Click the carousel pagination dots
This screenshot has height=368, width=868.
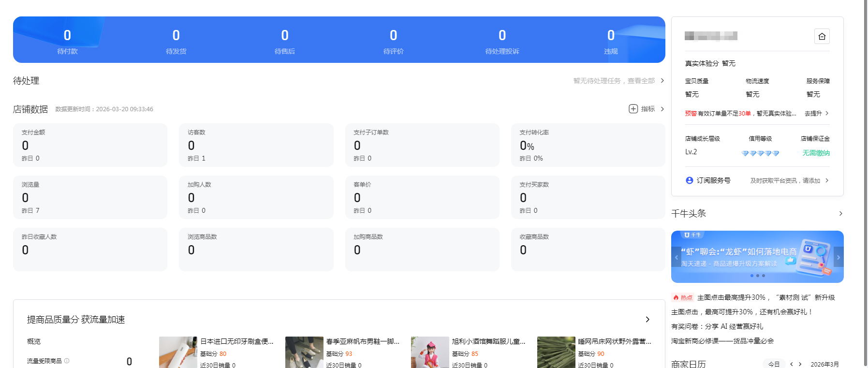(758, 276)
